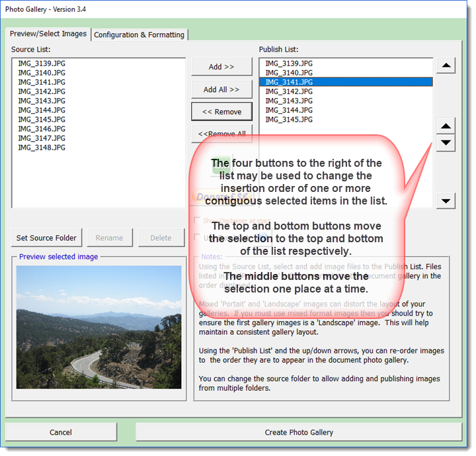
Task: Switch to Configuration & Formatting tab
Action: (140, 34)
